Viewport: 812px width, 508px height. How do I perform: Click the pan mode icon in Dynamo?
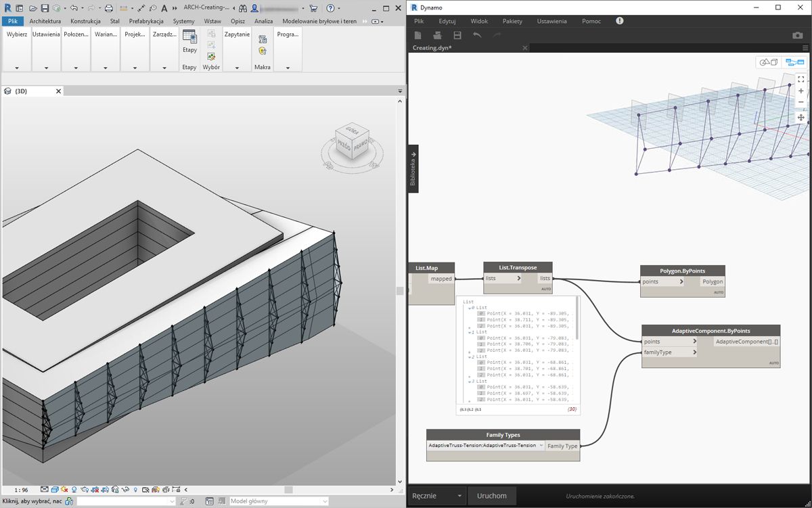[801, 117]
